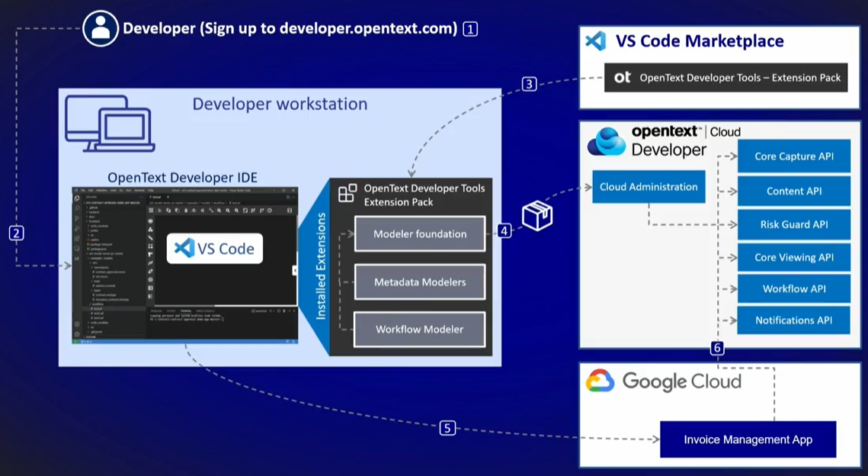Viewport: 868px width, 476px height.
Task: Click the Workflow Modeler extension box
Action: click(x=420, y=329)
